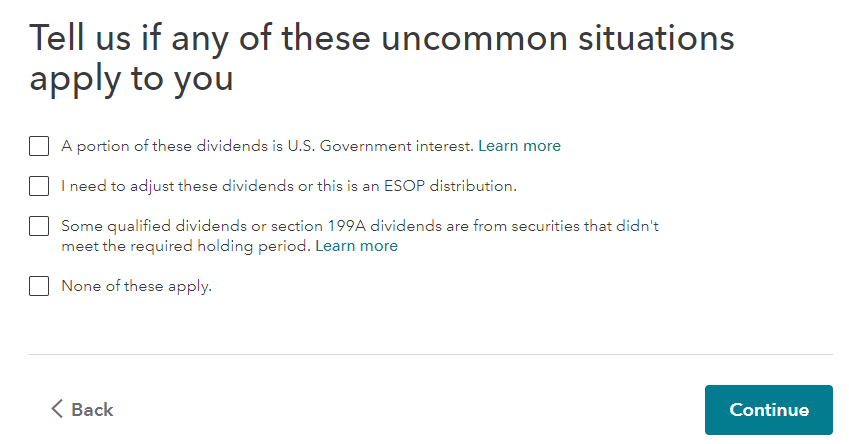The height and width of the screenshot is (444, 849).
Task: Go back using the Back text
Action: [93, 410]
